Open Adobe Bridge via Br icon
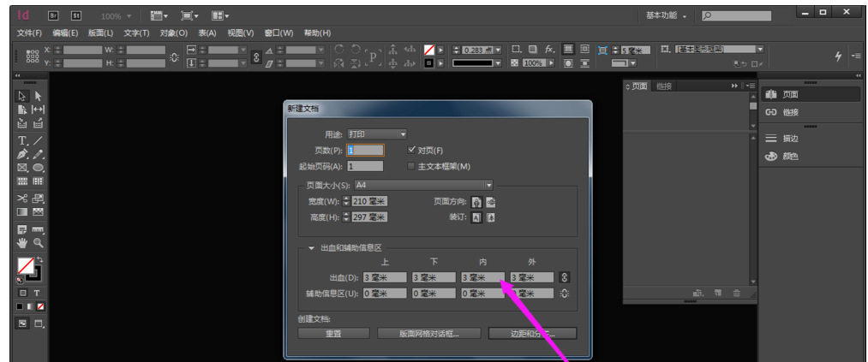The height and width of the screenshot is (362, 868). point(54,16)
